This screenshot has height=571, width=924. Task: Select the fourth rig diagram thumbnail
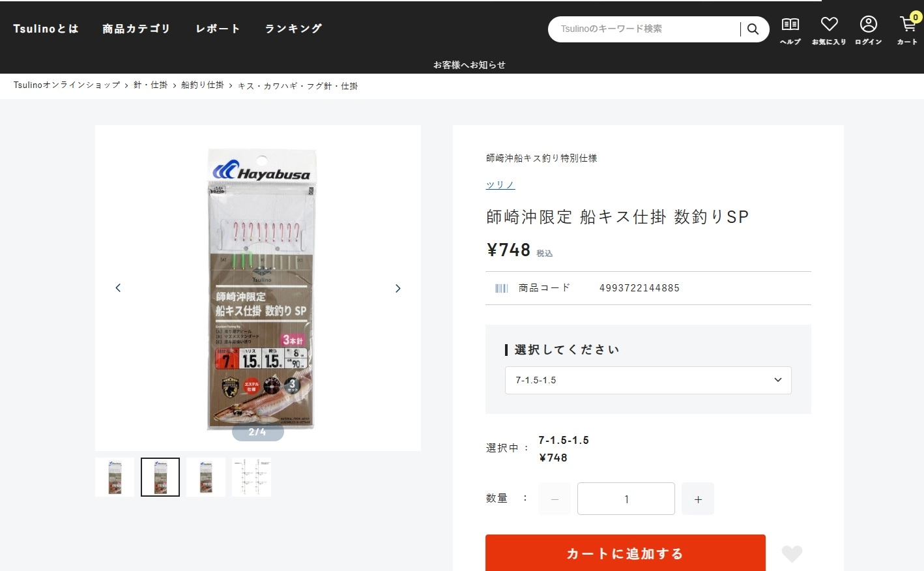point(252,477)
